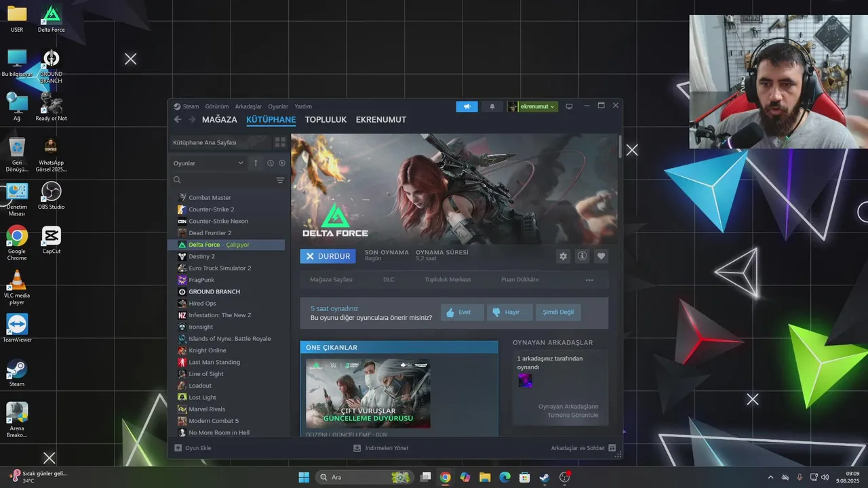Add Delta Force to favorites heart

point(601,256)
